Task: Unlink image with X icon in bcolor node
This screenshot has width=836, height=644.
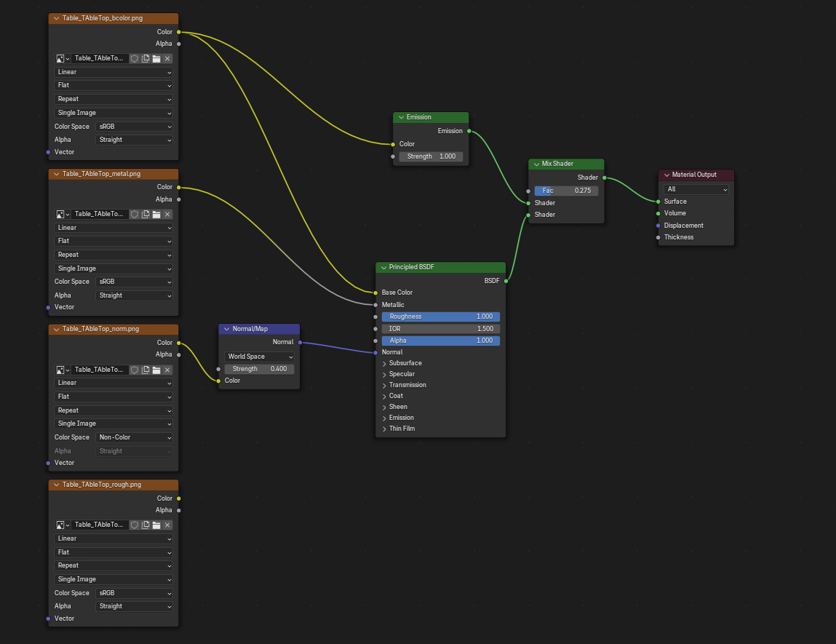Action: [x=167, y=59]
